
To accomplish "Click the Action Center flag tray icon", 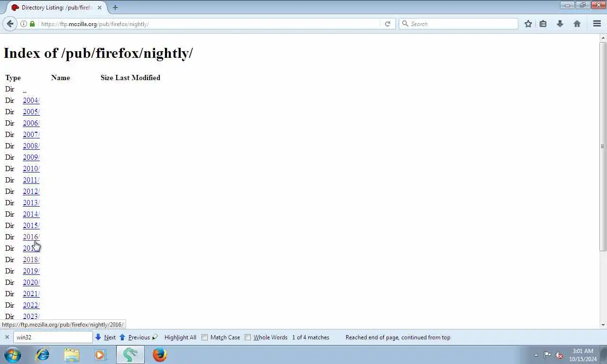I will click(547, 355).
